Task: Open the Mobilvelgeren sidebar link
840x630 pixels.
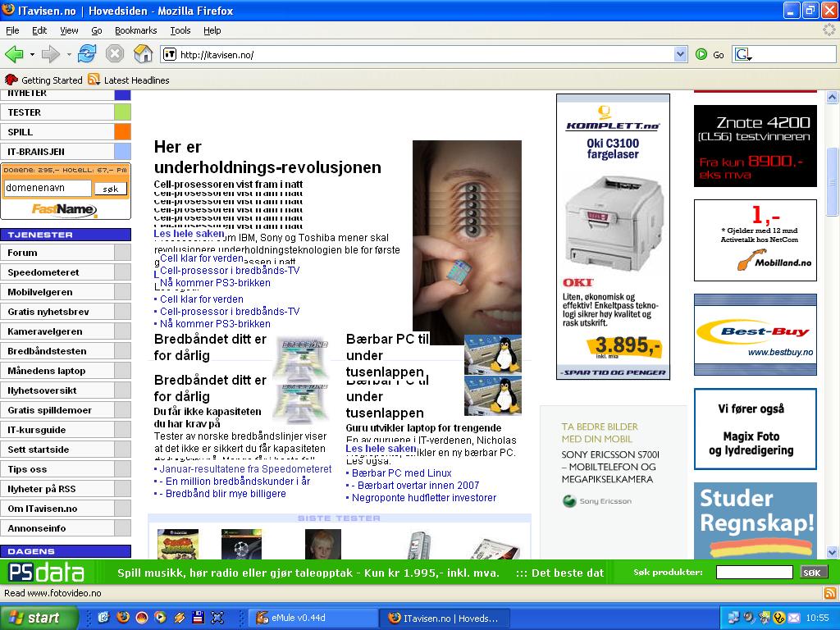Action: [66, 292]
